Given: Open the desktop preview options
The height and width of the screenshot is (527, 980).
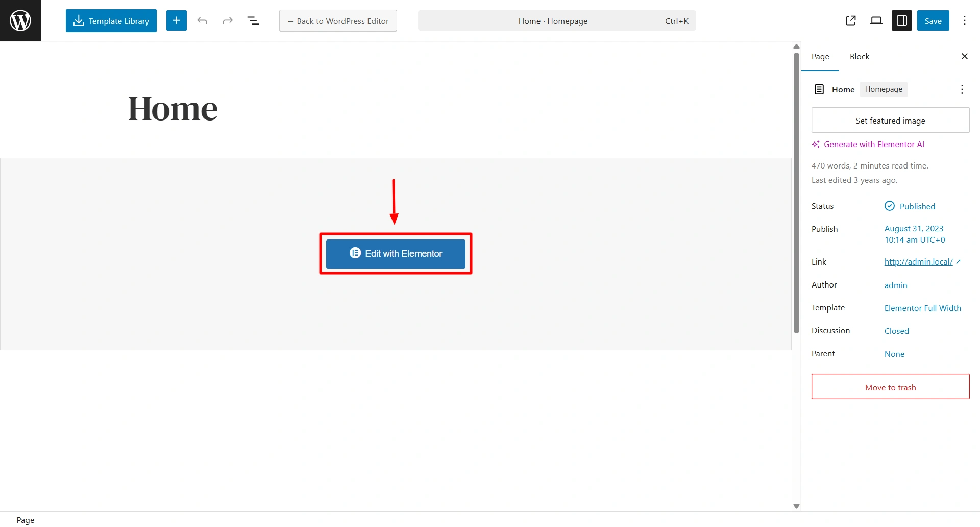Looking at the screenshot, I should point(876,20).
